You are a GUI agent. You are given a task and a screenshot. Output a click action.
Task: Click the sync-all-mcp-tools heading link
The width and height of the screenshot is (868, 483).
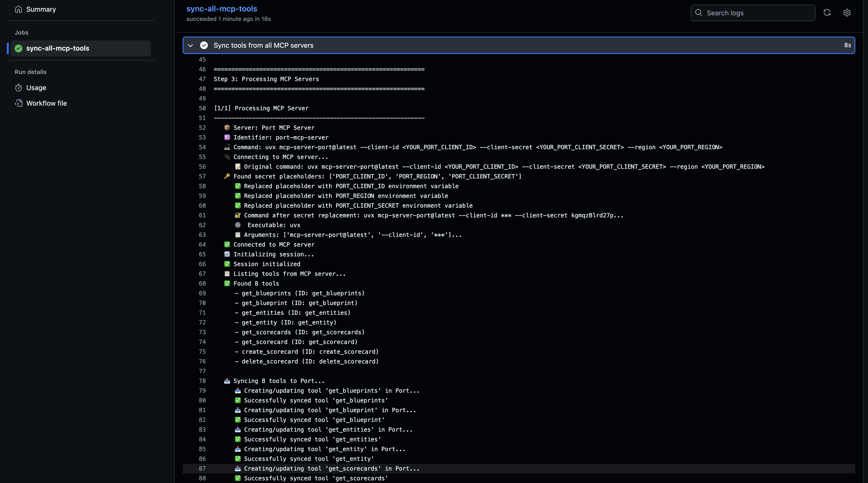(x=222, y=9)
